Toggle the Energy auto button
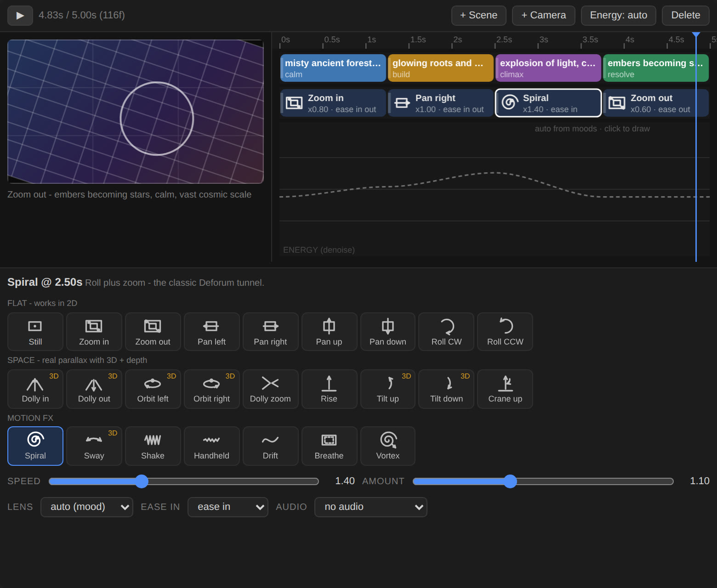 618,15
